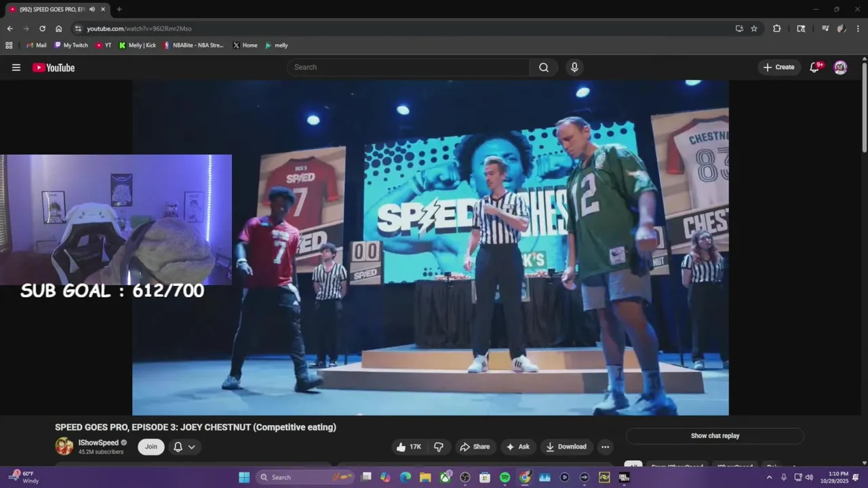This screenshot has height=488, width=868.
Task: Click the YouTube search input field
Action: coord(408,67)
